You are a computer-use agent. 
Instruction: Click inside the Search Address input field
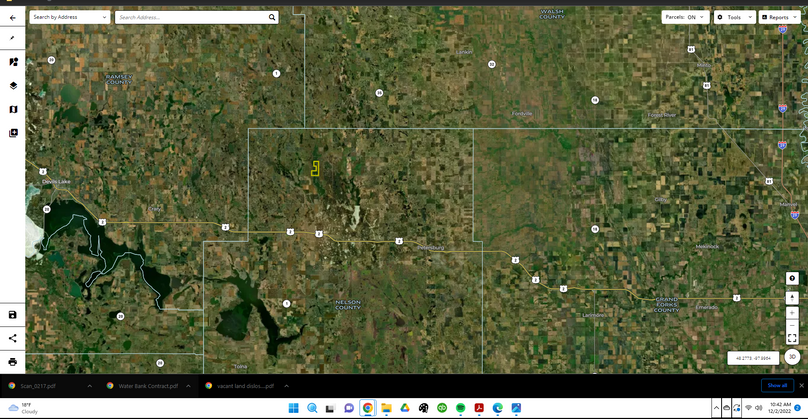pos(190,17)
